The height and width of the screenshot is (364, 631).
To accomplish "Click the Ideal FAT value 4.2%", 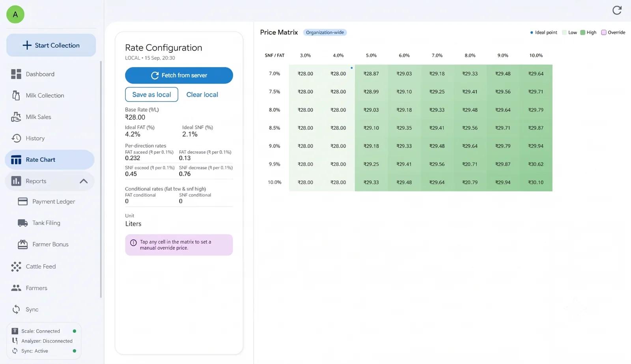I will tap(133, 134).
